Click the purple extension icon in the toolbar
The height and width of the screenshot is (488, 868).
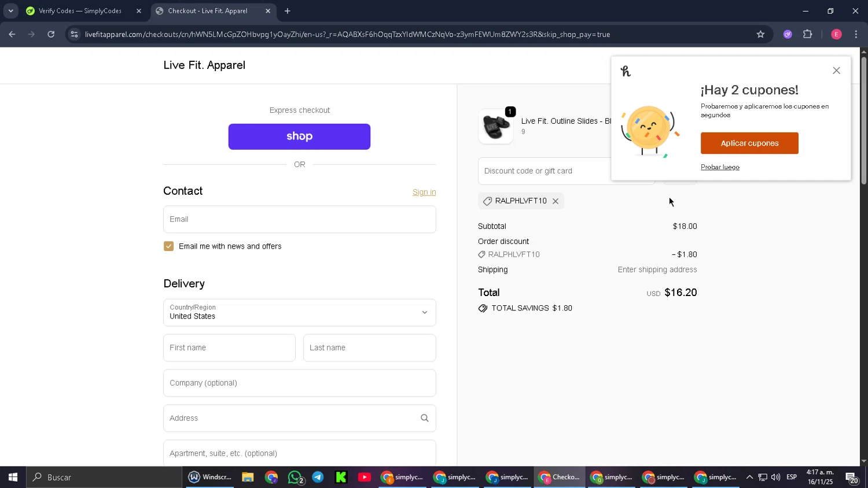(x=788, y=35)
